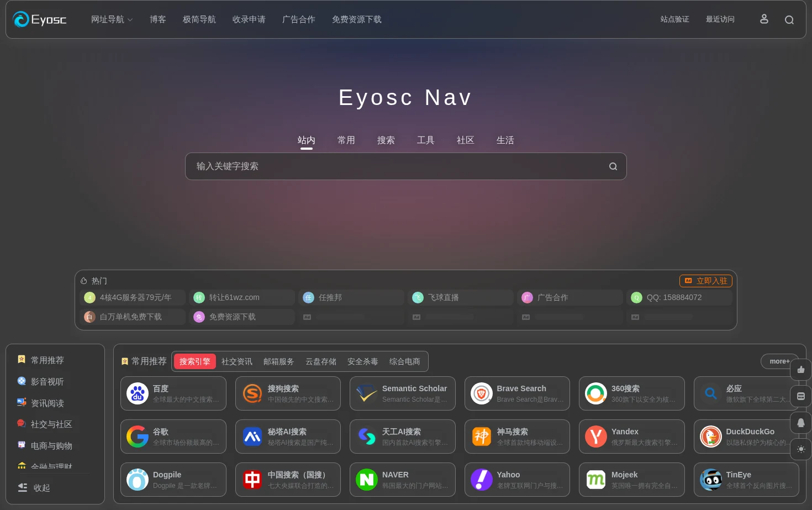
Task: Open hot link 任推邦
Action: pos(351,297)
